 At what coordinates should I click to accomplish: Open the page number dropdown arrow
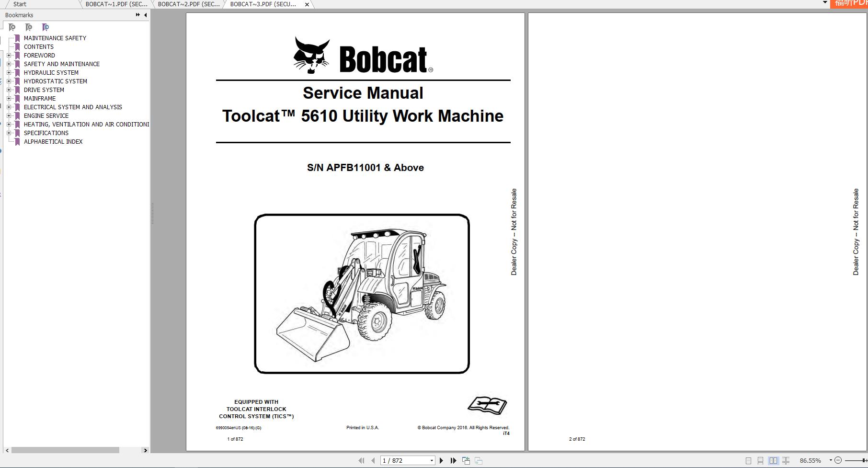coord(432,460)
